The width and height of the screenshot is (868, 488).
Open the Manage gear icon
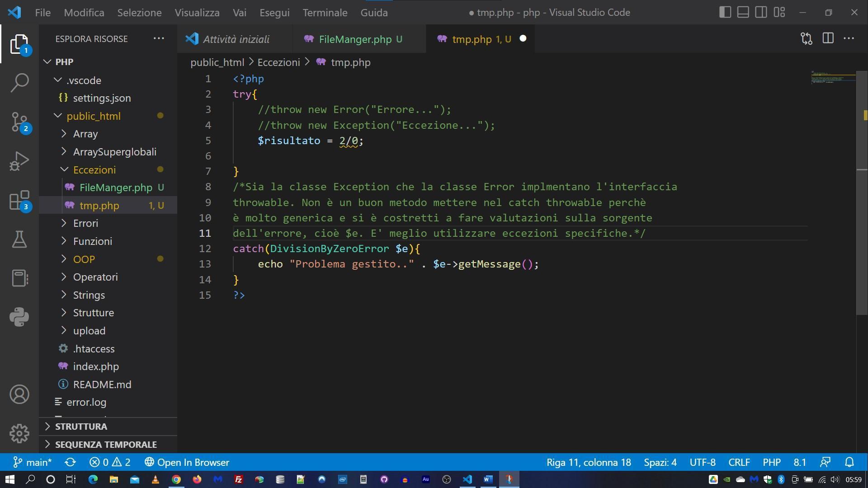(19, 433)
